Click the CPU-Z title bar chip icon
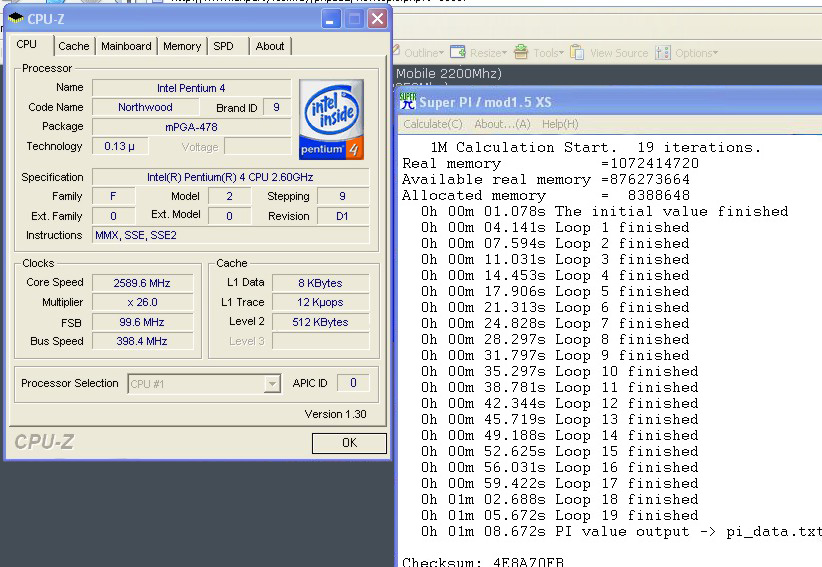The height and width of the screenshot is (567, 822). tap(16, 19)
